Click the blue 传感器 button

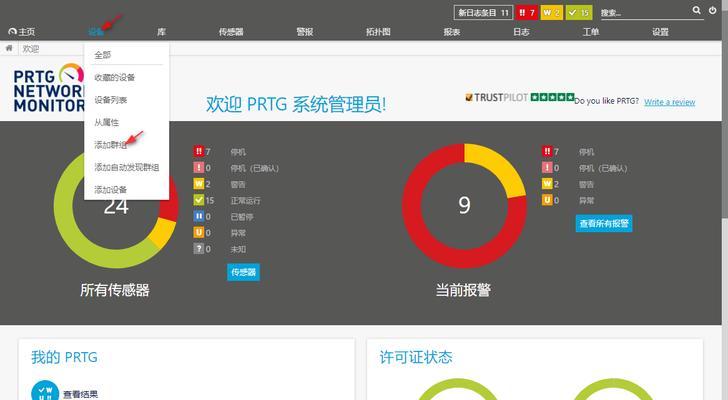243,272
